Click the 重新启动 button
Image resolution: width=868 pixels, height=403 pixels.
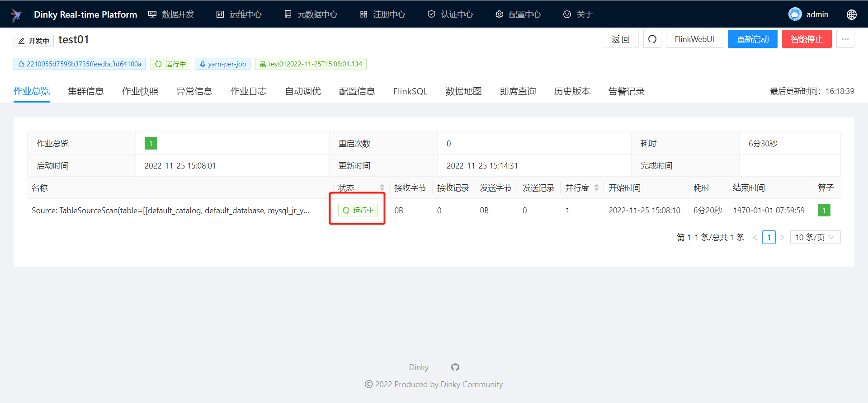753,39
